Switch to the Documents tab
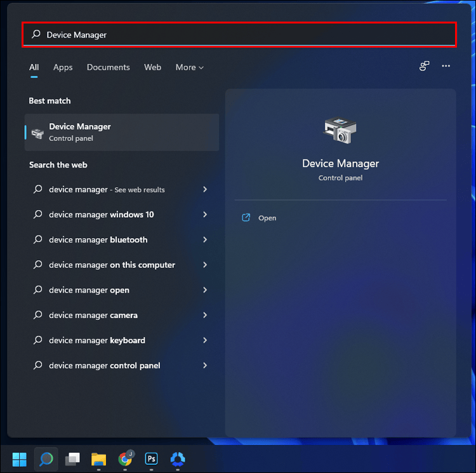The image size is (476, 473). pyautogui.click(x=108, y=67)
